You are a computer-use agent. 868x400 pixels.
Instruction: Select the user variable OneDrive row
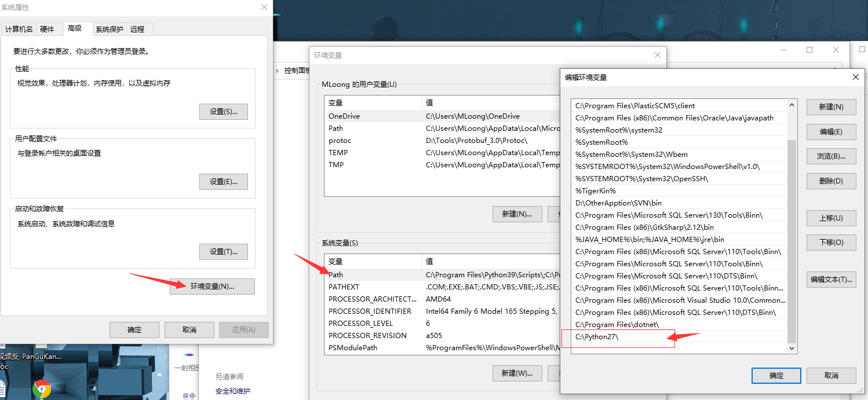pyautogui.click(x=443, y=116)
